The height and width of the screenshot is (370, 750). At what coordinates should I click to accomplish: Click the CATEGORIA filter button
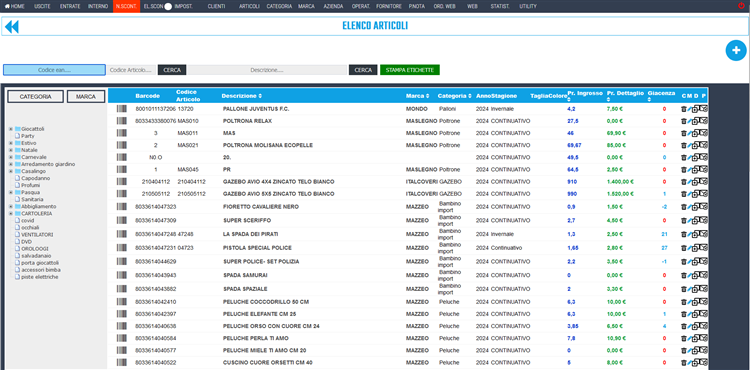click(x=35, y=97)
